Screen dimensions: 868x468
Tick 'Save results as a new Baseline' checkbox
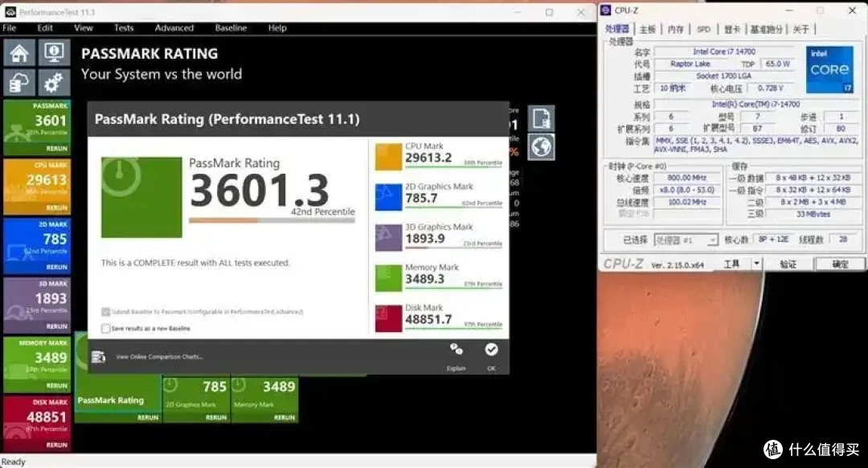point(106,328)
